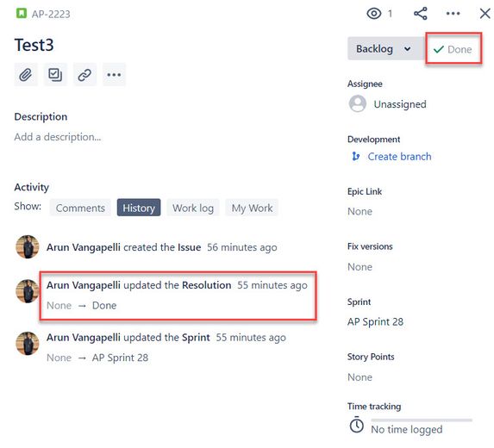Close the issue detail panel
The height and width of the screenshot is (448, 494).
pos(485,14)
